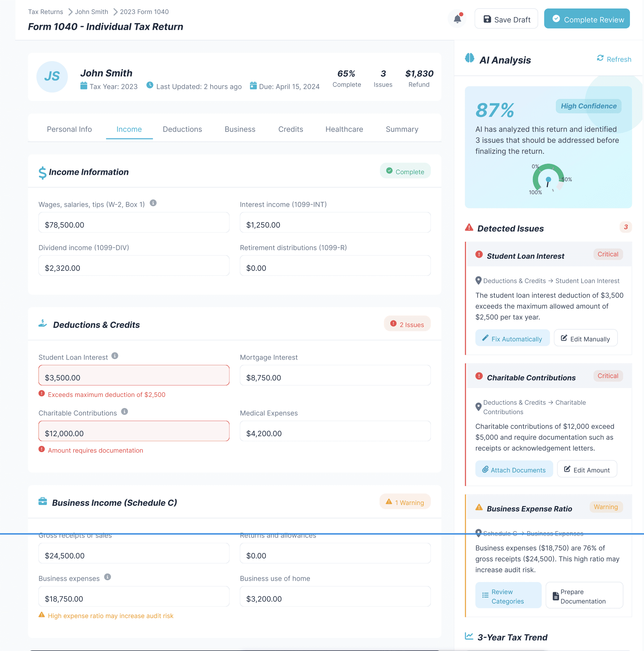The width and height of the screenshot is (644, 651).
Task: Click the 3-Year Tax Trend chart icon
Action: pos(469,636)
